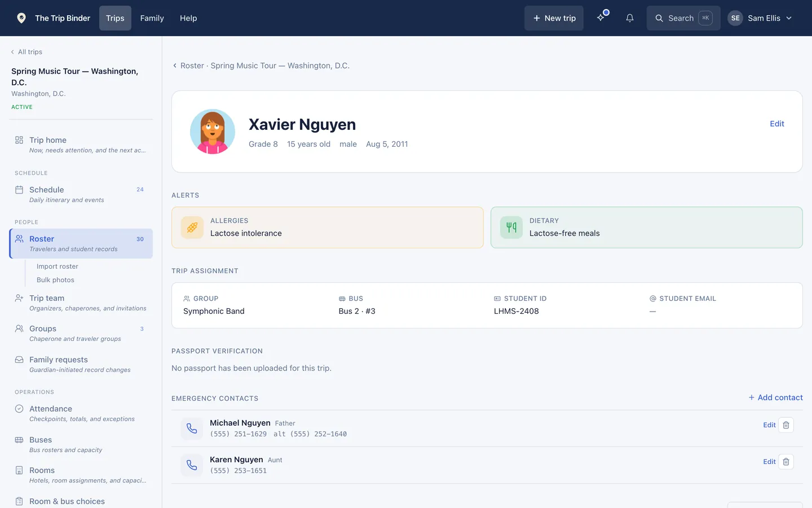Open Import roster sub-item
The width and height of the screenshot is (812, 508).
(58, 266)
